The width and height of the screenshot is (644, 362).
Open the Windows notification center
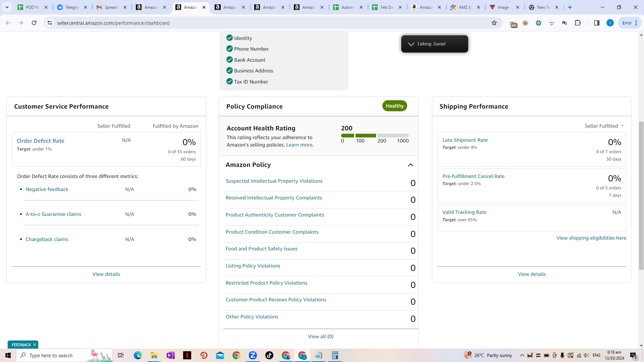[634, 355]
